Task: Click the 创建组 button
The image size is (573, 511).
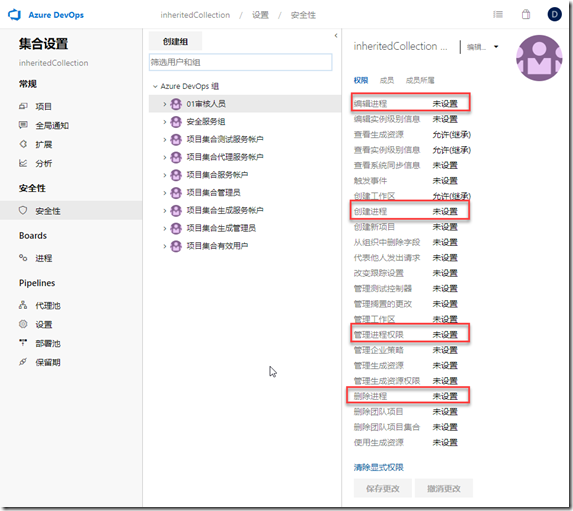Action: tap(175, 41)
